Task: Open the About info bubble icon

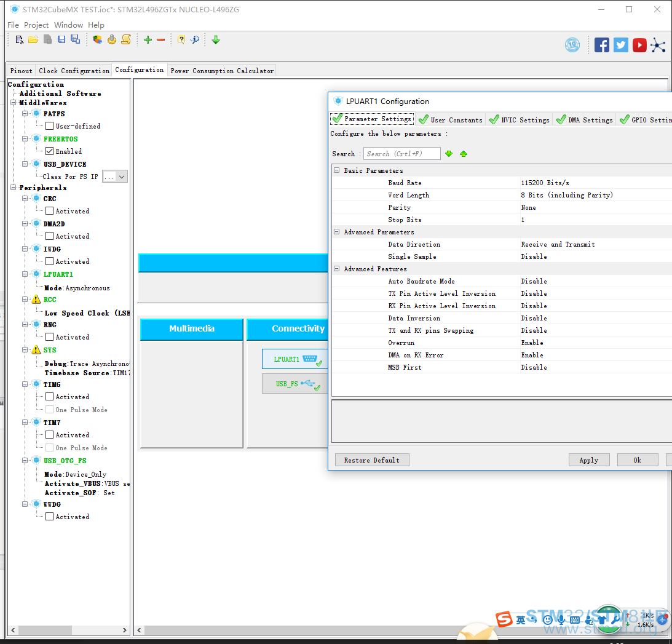Action: [195, 40]
